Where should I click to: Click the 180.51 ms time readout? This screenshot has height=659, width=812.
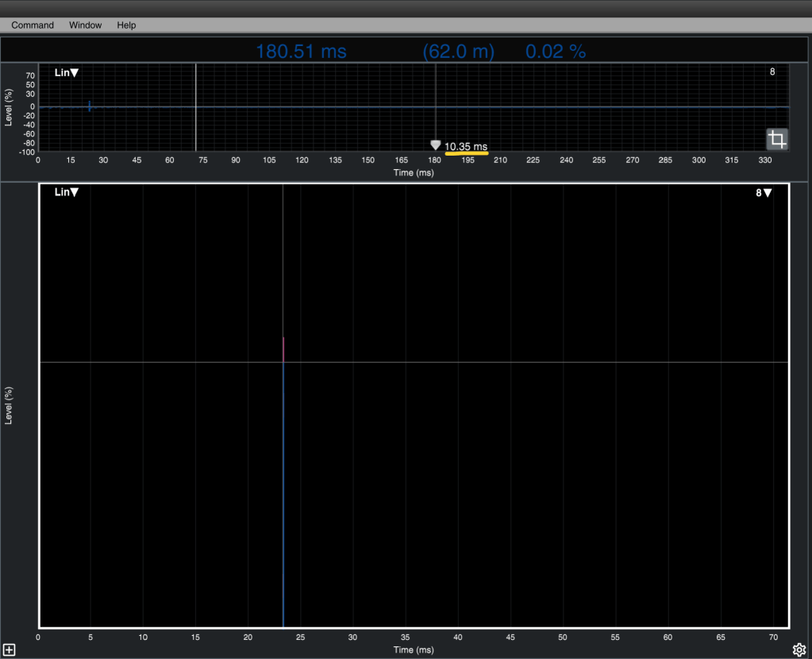(301, 52)
